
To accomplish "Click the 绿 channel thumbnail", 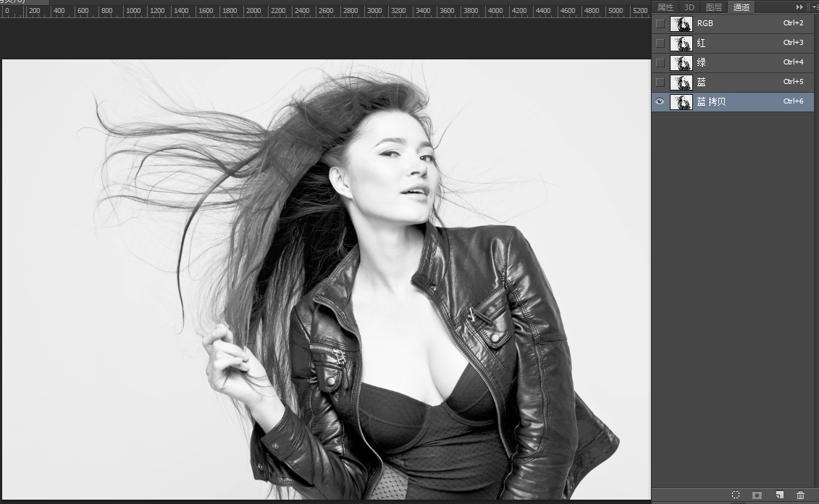I will click(681, 63).
